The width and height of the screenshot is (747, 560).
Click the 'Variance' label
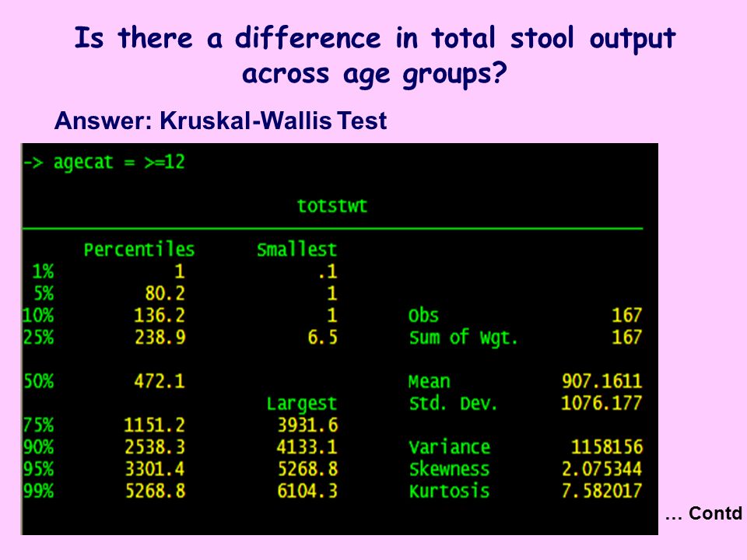pos(449,446)
